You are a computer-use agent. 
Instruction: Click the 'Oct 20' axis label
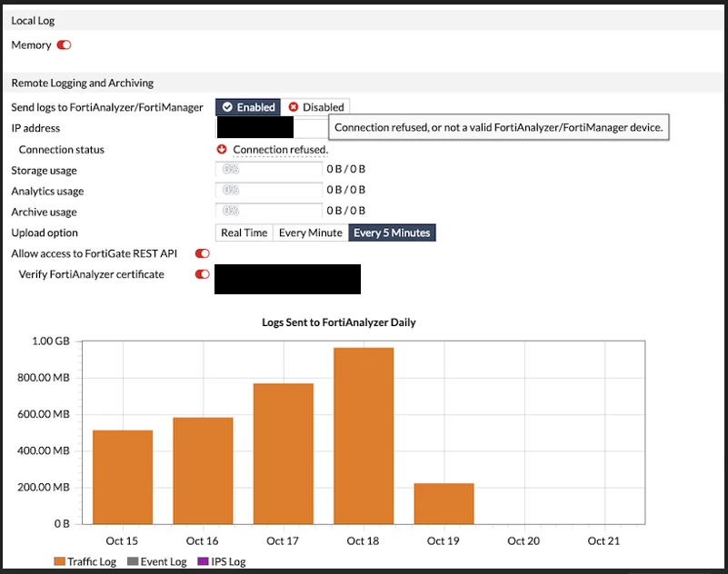(x=524, y=541)
